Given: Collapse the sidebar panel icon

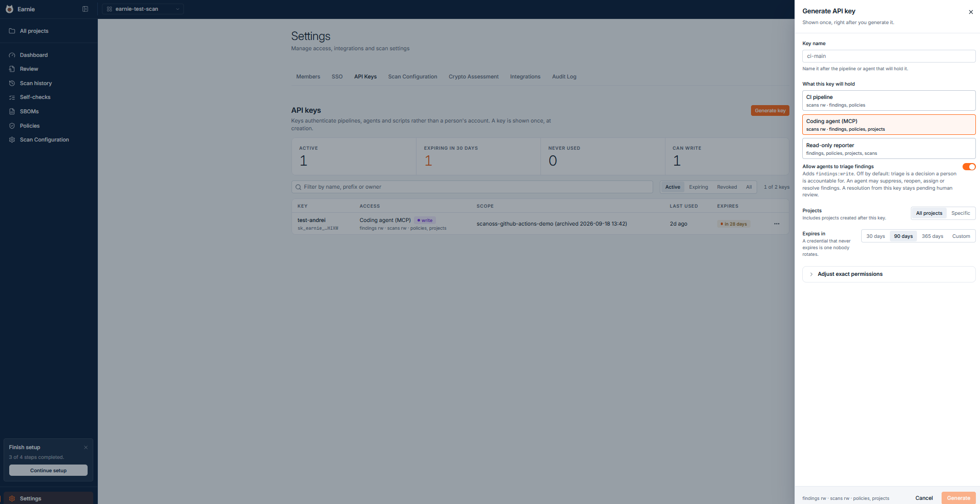Looking at the screenshot, I should click(85, 9).
